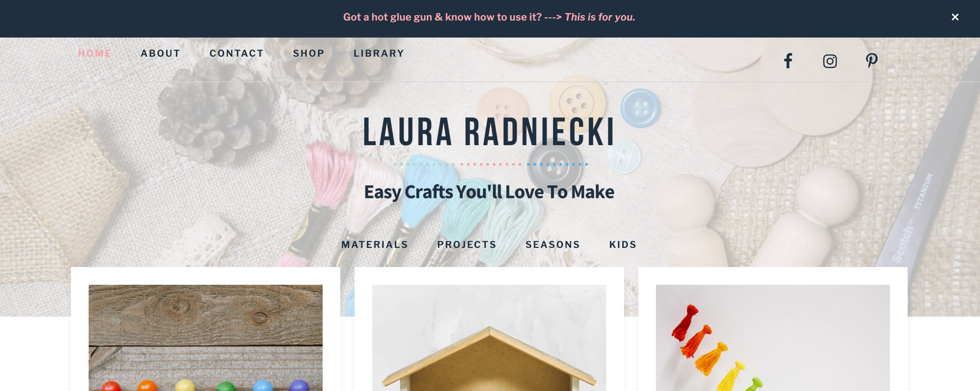Open the Instagram profile link
This screenshot has width=980, height=391.
pyautogui.click(x=830, y=61)
